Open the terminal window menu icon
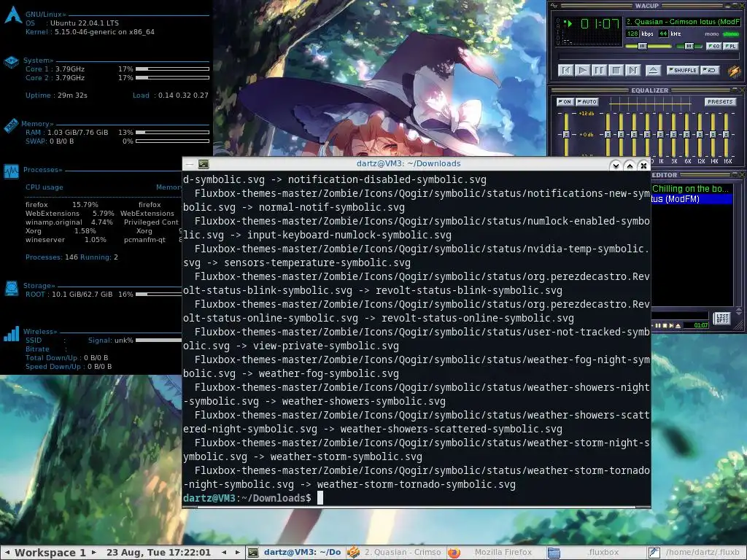Image resolution: width=747 pixels, height=560 pixels. (204, 164)
